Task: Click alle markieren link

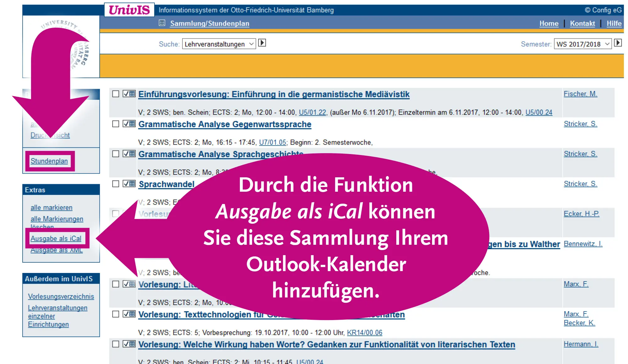Action: (x=51, y=207)
